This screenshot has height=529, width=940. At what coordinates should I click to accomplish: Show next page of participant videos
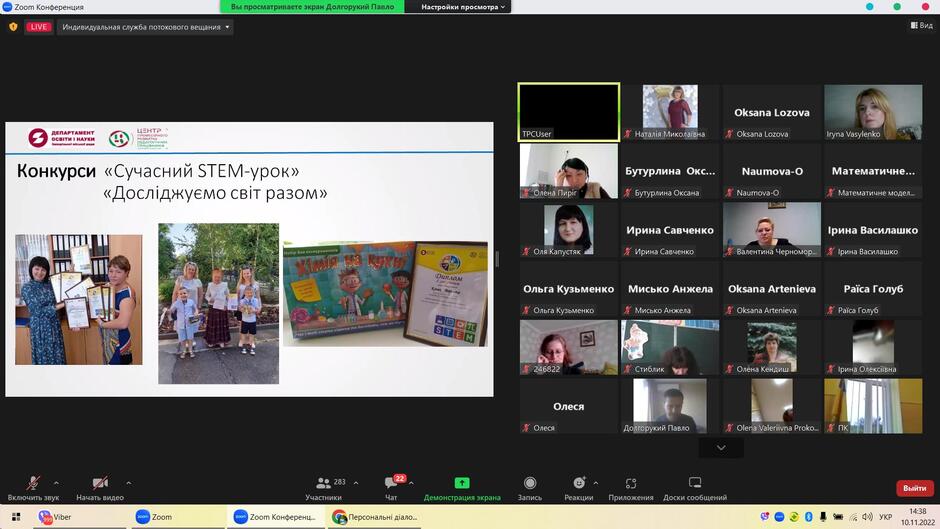point(721,448)
